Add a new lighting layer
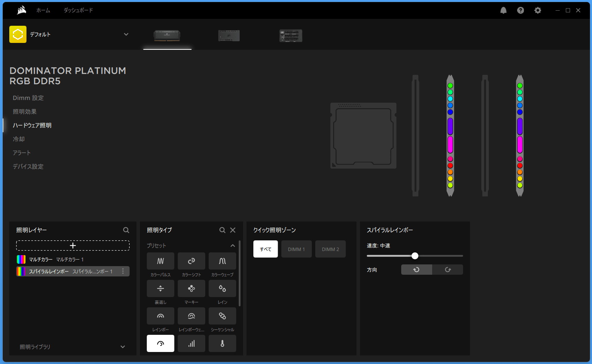This screenshot has height=364, width=592. coord(73,246)
